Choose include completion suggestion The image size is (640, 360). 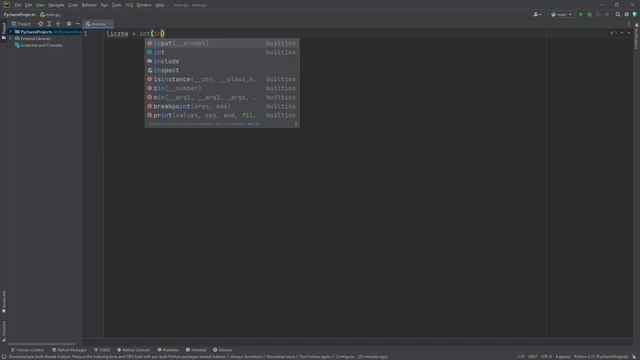coord(222,61)
